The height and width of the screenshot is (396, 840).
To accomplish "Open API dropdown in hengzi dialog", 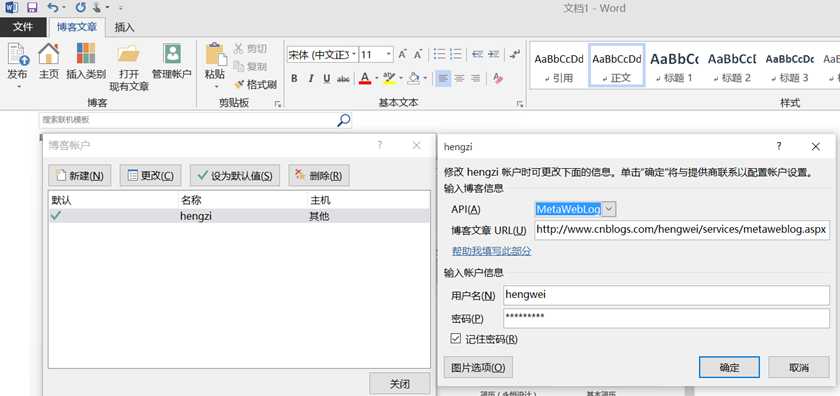I will pos(610,209).
